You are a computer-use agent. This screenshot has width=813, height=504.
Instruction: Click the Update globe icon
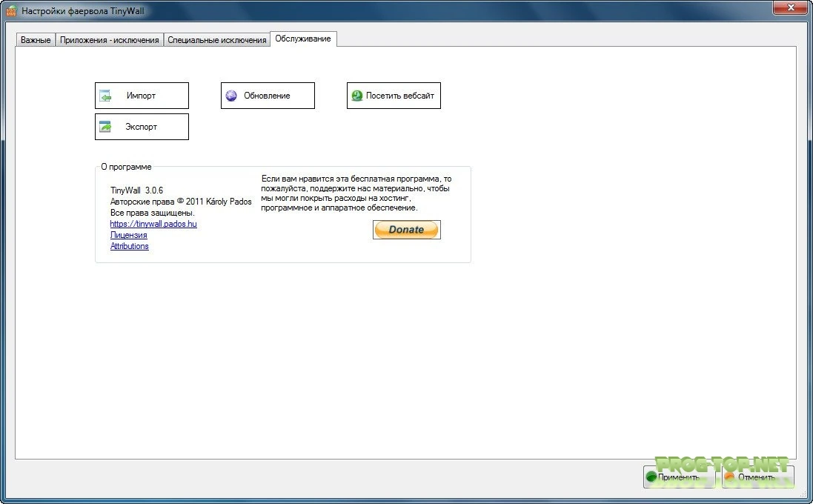coord(231,96)
